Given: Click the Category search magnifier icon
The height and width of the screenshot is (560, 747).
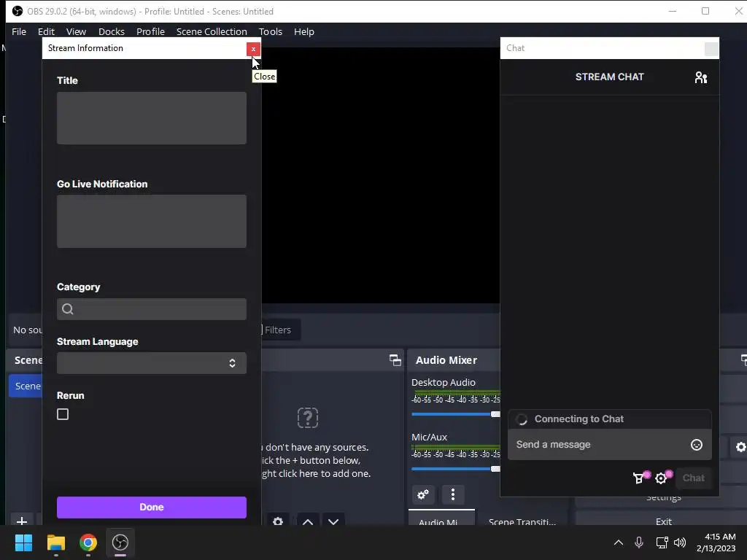Looking at the screenshot, I should (x=68, y=309).
